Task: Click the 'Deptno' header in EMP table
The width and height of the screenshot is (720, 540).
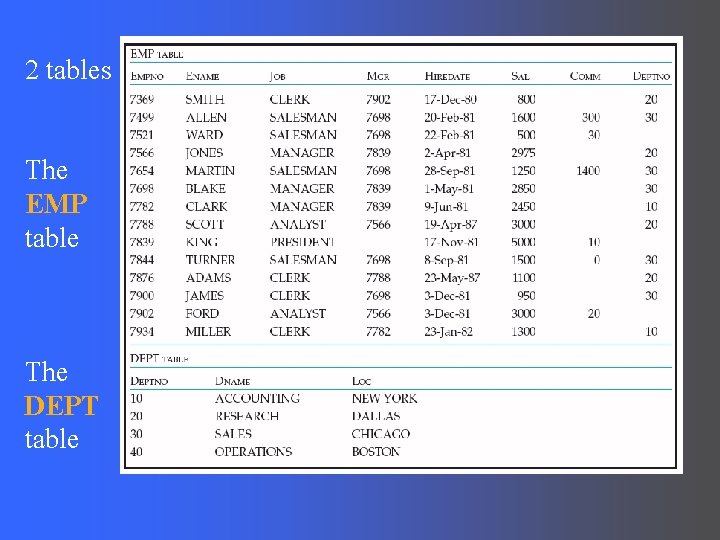Action: point(651,76)
